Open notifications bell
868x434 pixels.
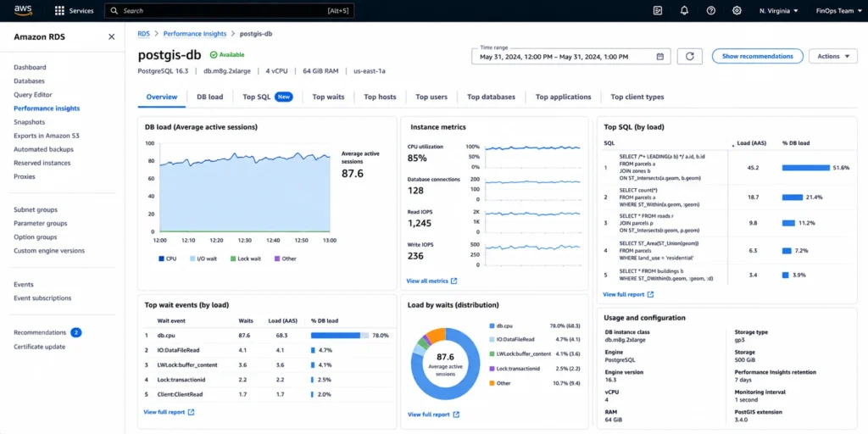pos(685,10)
